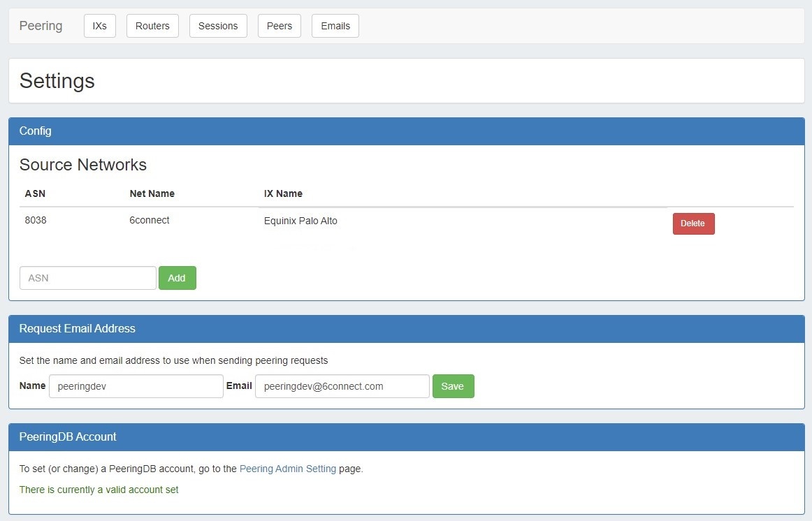Click the Email address input field
Screen dimensions: 812x521
tap(342, 386)
